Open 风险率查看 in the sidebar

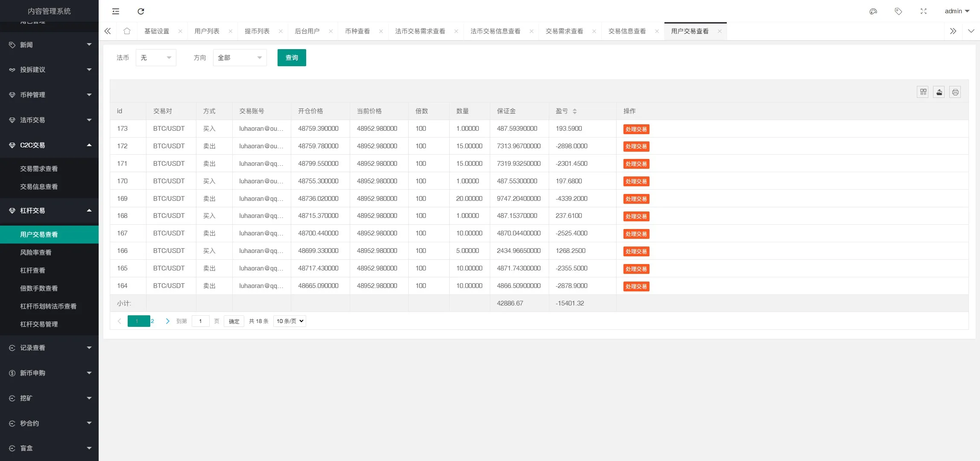pyautogui.click(x=50, y=253)
